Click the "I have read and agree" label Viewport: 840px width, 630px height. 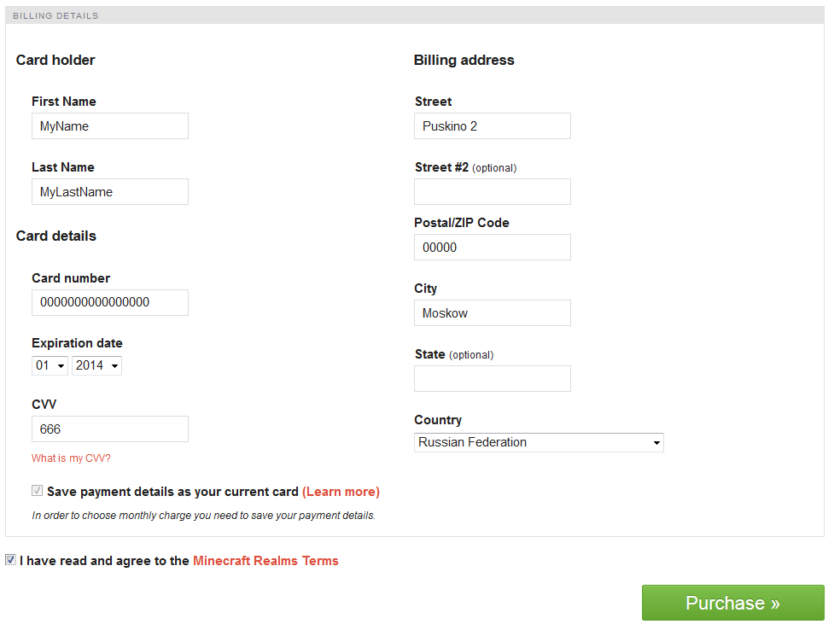coord(104,561)
